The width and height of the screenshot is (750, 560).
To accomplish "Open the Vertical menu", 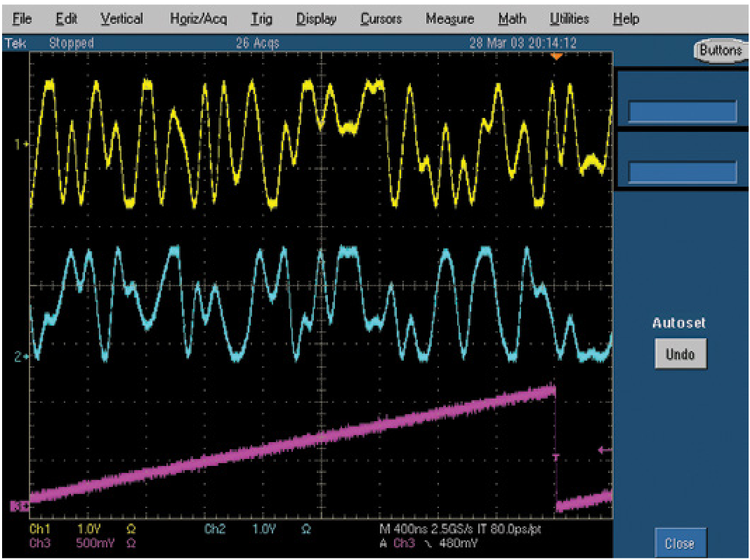I will [121, 19].
